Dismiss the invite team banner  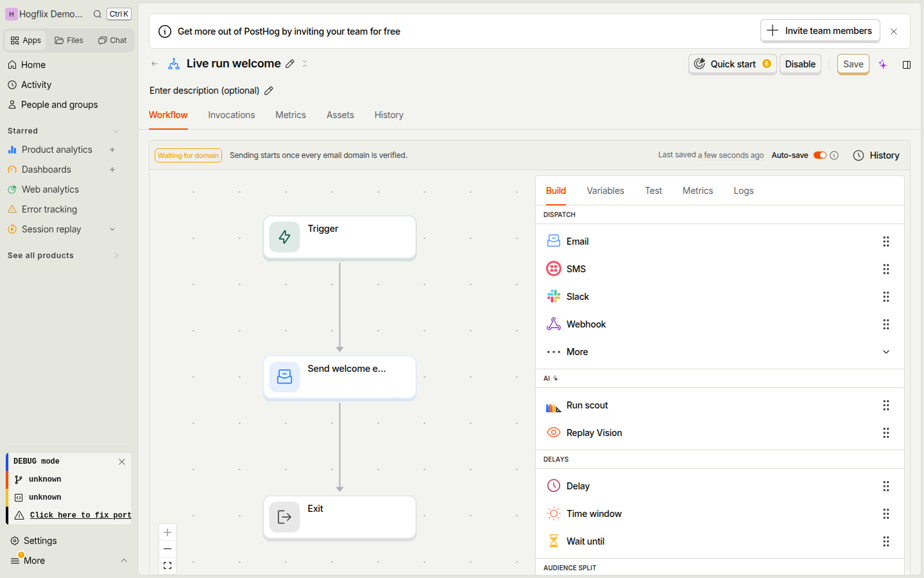click(x=894, y=31)
